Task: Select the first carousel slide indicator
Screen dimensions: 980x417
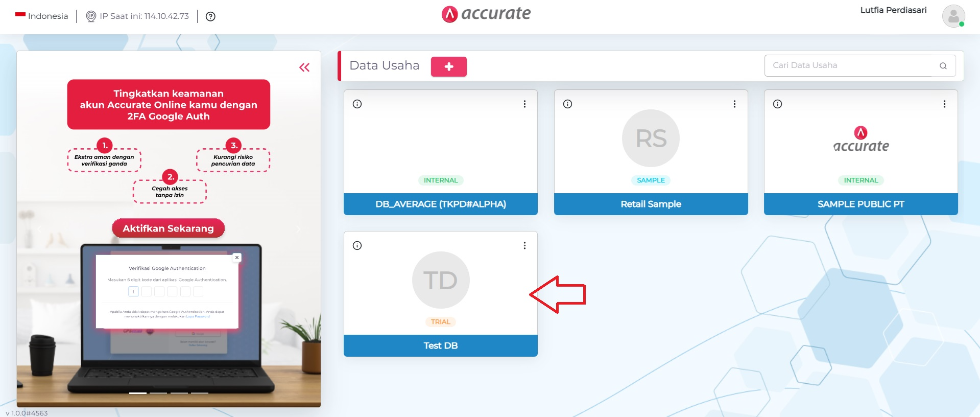Action: (138, 393)
